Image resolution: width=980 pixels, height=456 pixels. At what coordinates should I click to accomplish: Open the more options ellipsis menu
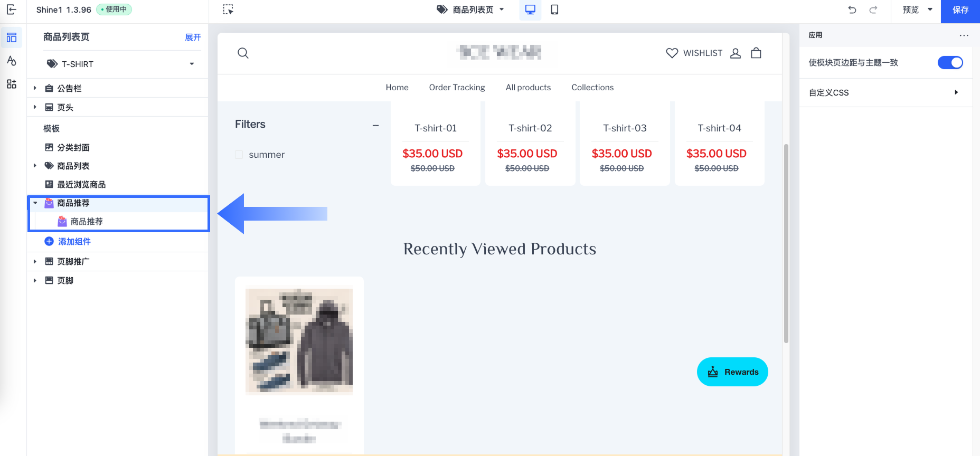(x=964, y=35)
